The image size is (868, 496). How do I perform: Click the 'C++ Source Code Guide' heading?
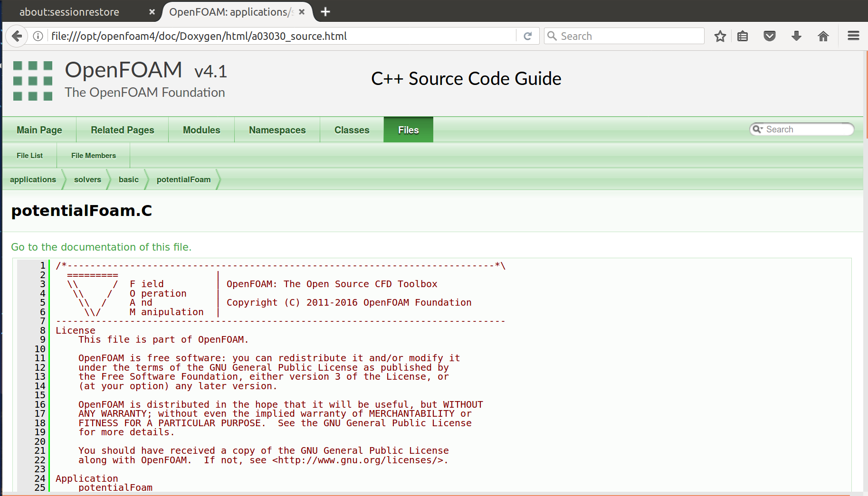point(466,79)
